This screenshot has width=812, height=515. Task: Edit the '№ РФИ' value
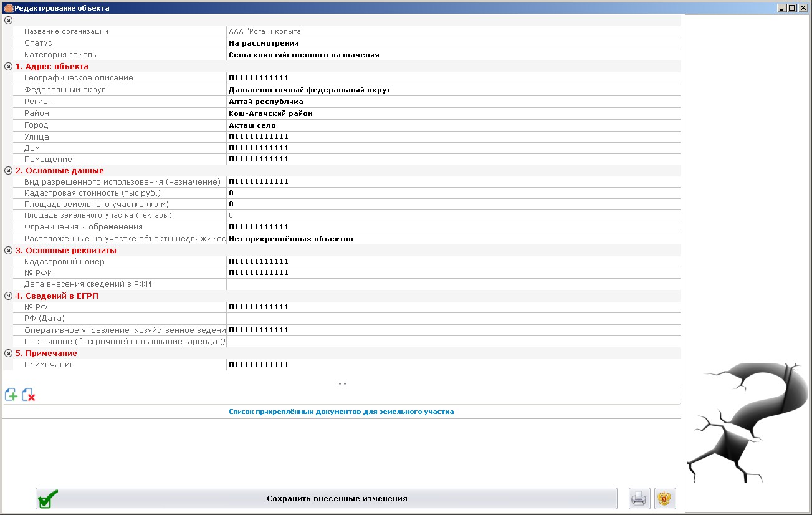(x=454, y=272)
